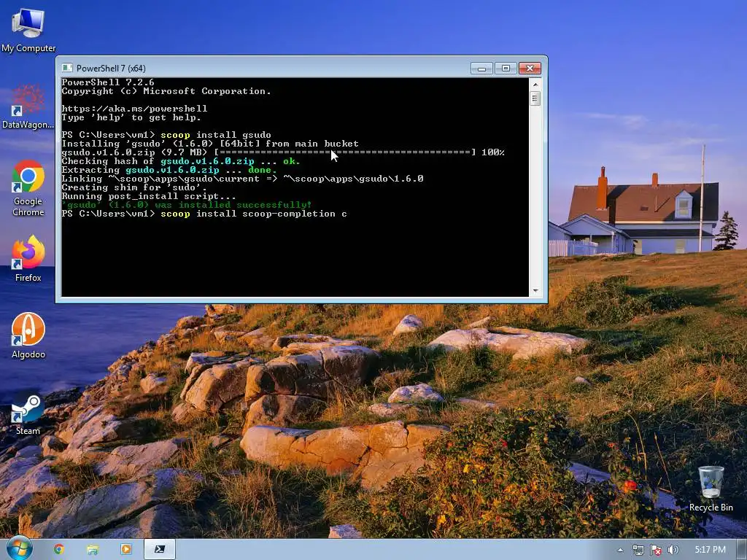Click the PowerShell window title bar icon
Viewport: 747px width, 560px height.
pyautogui.click(x=68, y=68)
